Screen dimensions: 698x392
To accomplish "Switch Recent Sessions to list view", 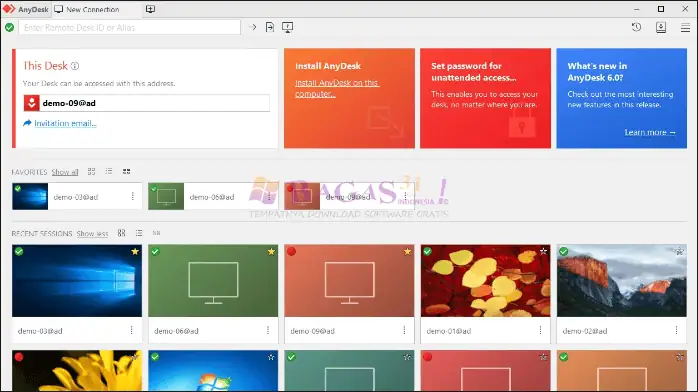I will (x=139, y=233).
